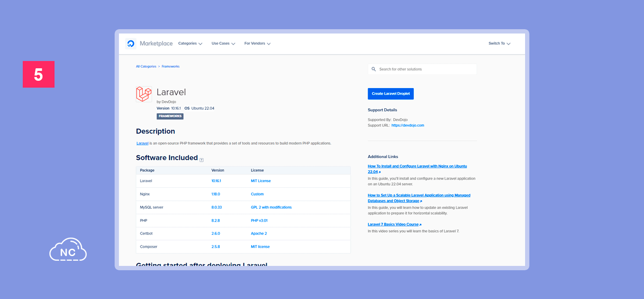This screenshot has height=299, width=644.
Task: Click the 'by DevDojo' author text
Action: tap(166, 102)
